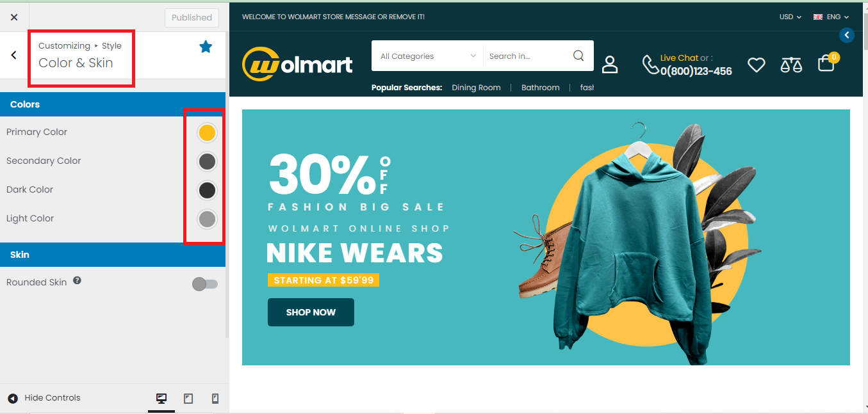Select desktop preview icon
Image resolution: width=868 pixels, height=414 pixels.
coord(161,399)
